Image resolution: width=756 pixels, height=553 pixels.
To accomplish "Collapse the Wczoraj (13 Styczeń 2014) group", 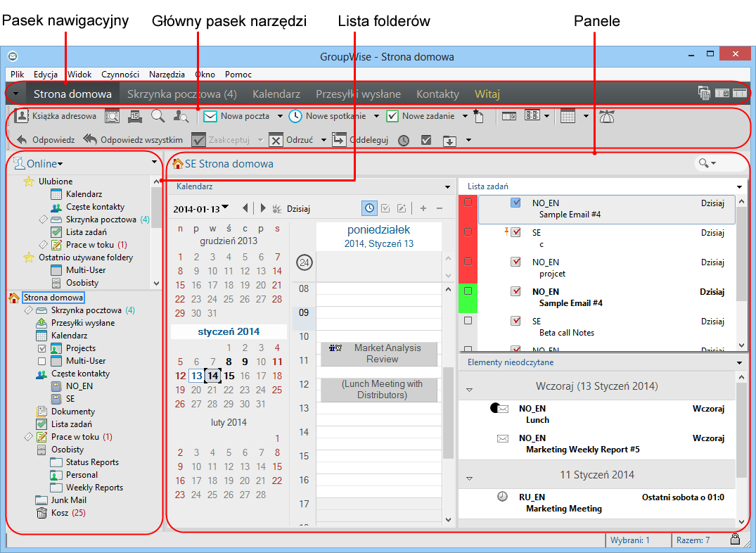I will pyautogui.click(x=469, y=389).
